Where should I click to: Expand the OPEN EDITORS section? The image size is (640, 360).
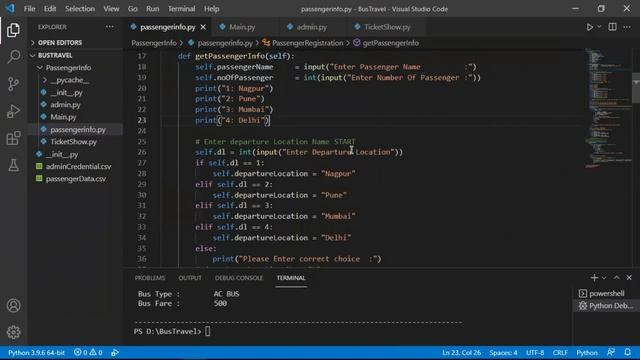pyautogui.click(x=76, y=42)
